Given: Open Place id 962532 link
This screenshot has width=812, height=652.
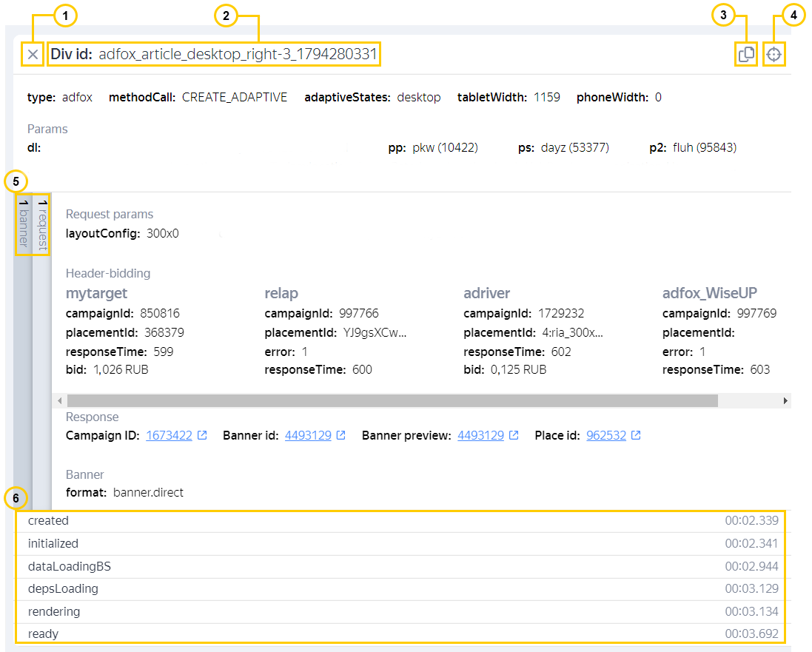Looking at the screenshot, I should point(605,436).
